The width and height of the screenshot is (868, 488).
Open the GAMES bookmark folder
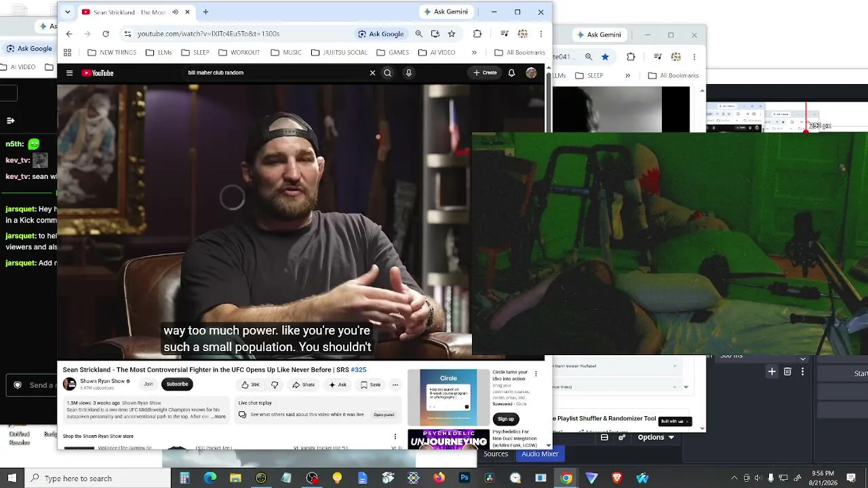tap(392, 52)
